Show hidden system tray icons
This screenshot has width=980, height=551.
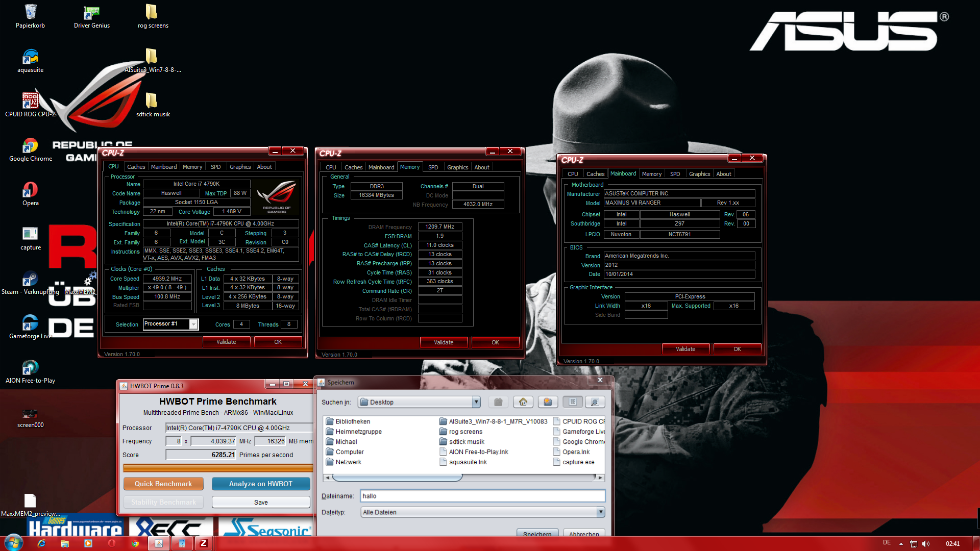point(901,544)
